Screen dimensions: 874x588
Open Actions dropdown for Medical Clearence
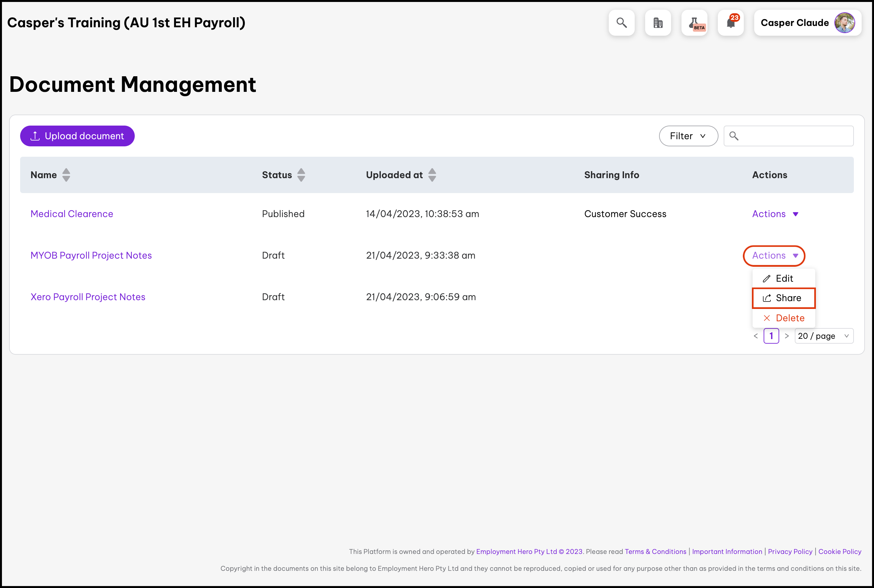tap(775, 214)
